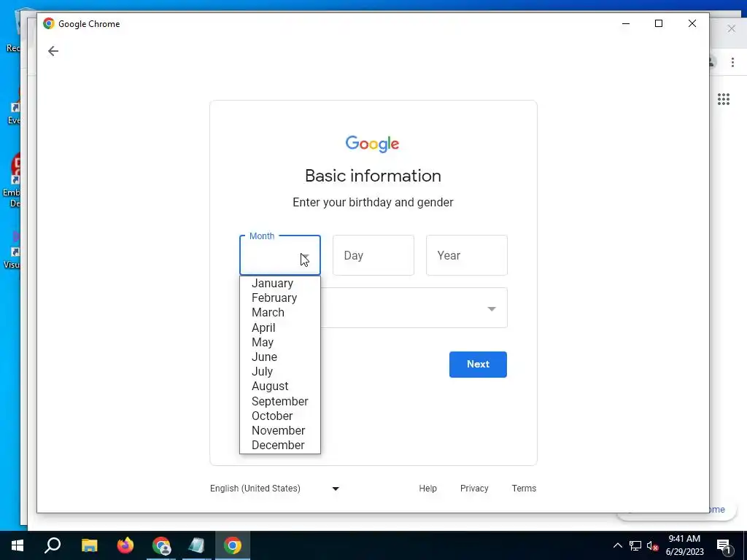Choose September from month list
Viewport: 747px width, 560px height.
(279, 402)
